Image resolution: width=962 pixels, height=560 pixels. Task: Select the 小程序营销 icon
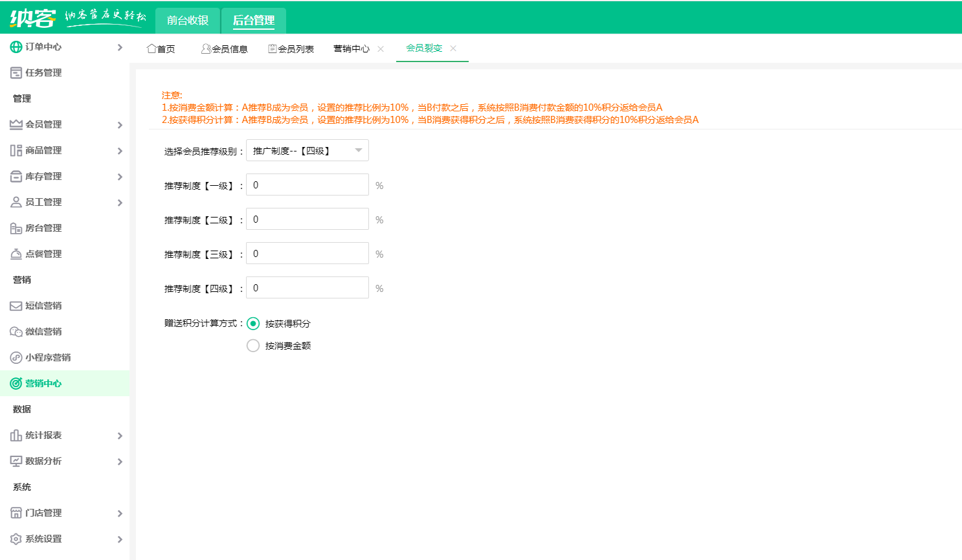[x=14, y=357]
